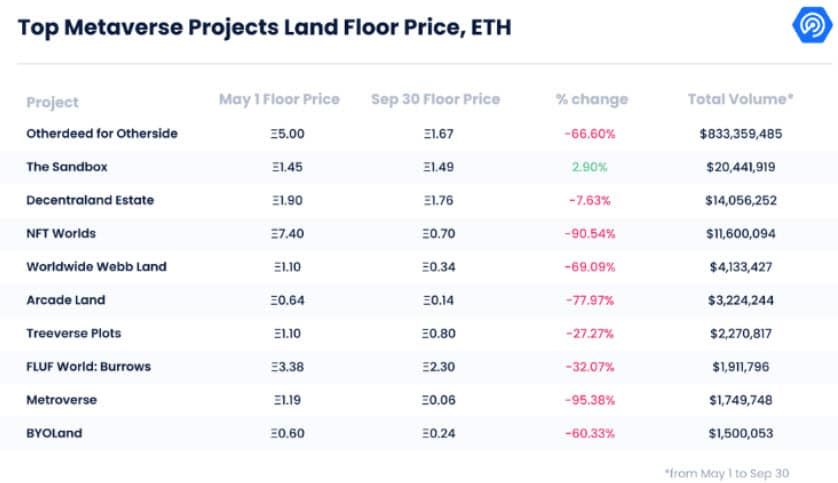The height and width of the screenshot is (483, 838).
Task: Click the % change column header
Action: point(592,99)
